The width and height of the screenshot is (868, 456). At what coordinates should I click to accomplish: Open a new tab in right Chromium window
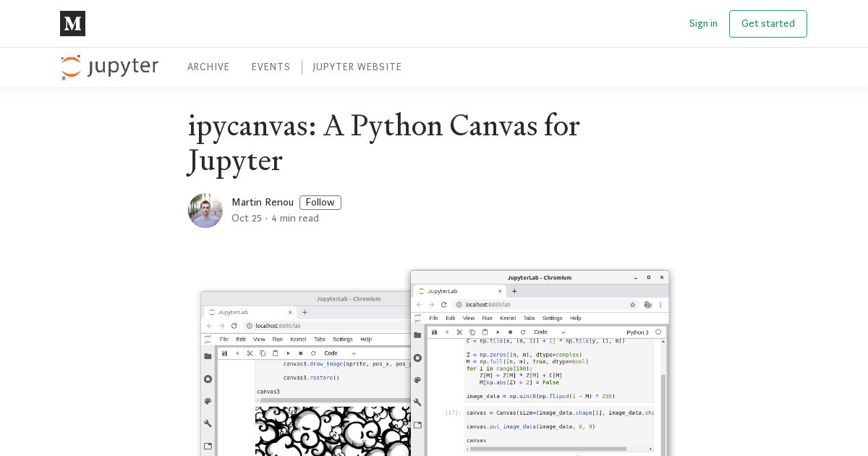point(514,291)
